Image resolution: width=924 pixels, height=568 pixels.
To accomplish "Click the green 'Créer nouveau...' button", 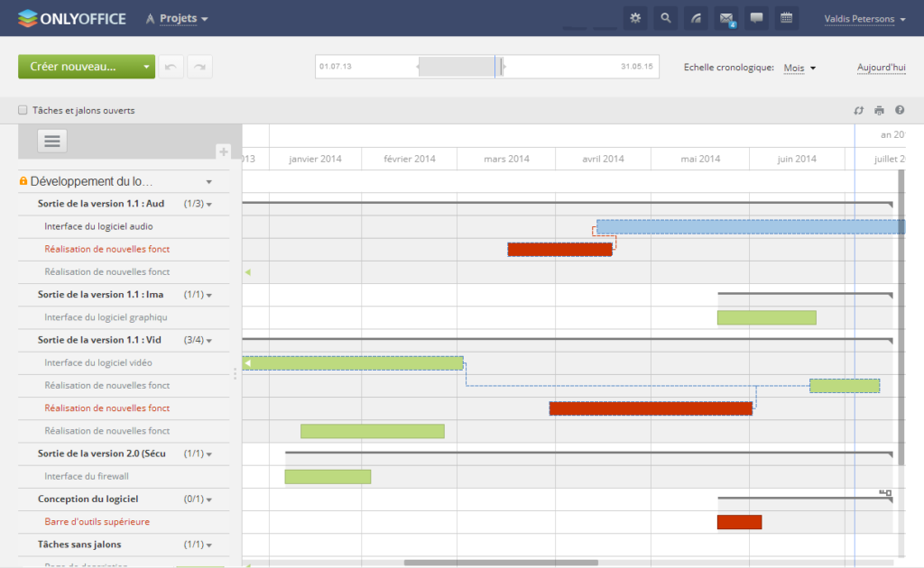I will coord(79,67).
